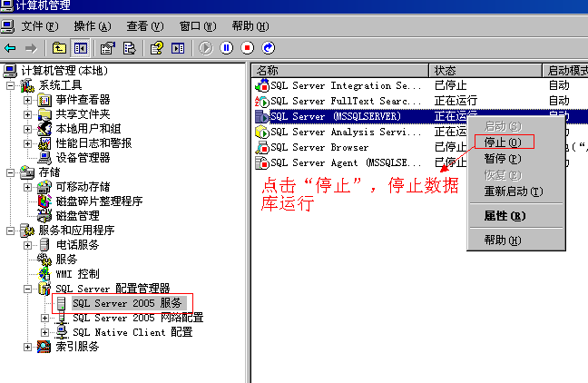Collapse the 服务和应用程序 node
Screen dimensions: 588x383
pyautogui.click(x=11, y=231)
